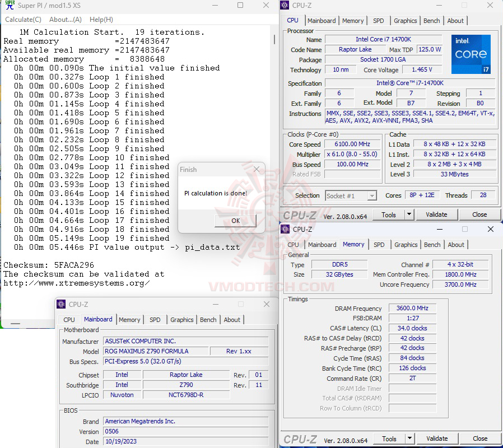Screen dimensions: 503x448
Task: Click the CAS# Latency value 34.0 clocks
Action: [x=412, y=328]
